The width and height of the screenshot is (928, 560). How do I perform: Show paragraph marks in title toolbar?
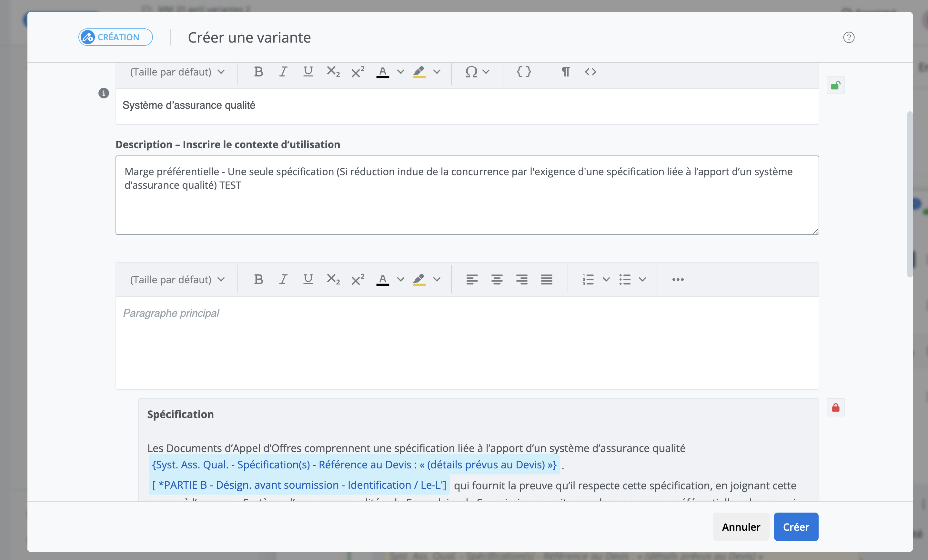click(565, 72)
